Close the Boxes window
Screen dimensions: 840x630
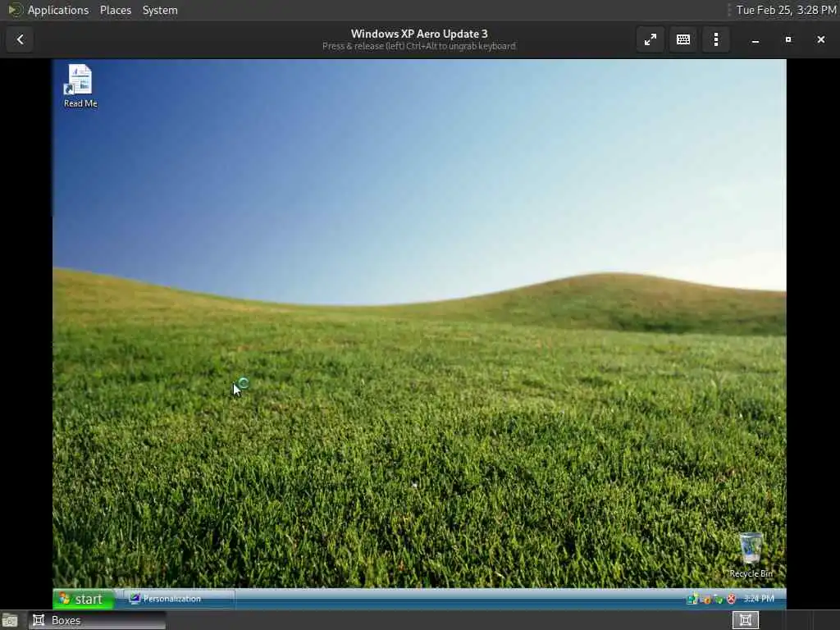coord(820,39)
